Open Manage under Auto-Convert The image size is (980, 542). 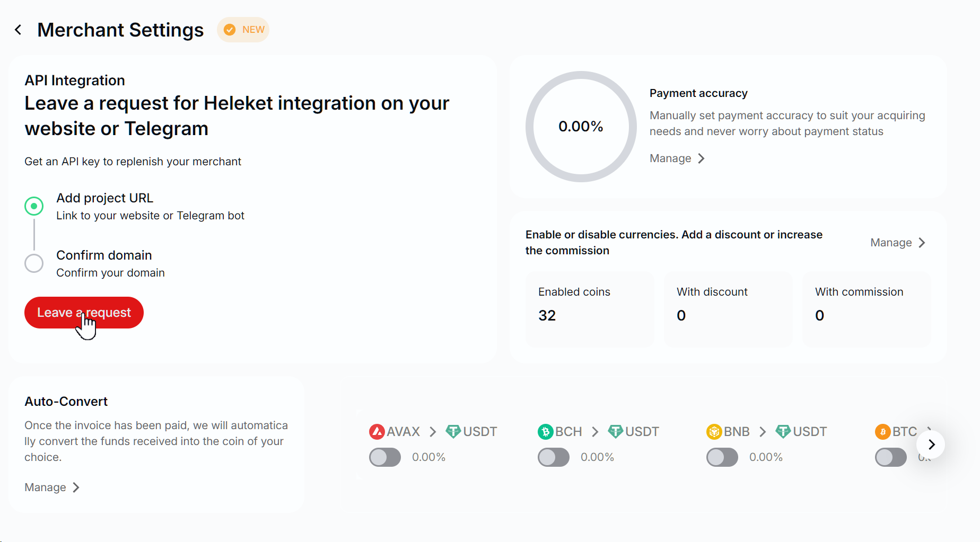click(51, 487)
